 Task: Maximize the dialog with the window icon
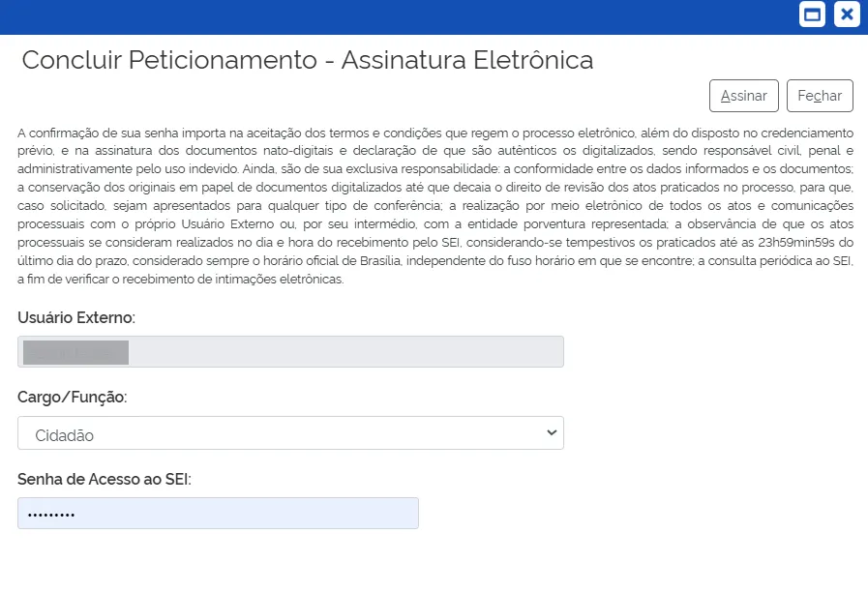pos(813,14)
